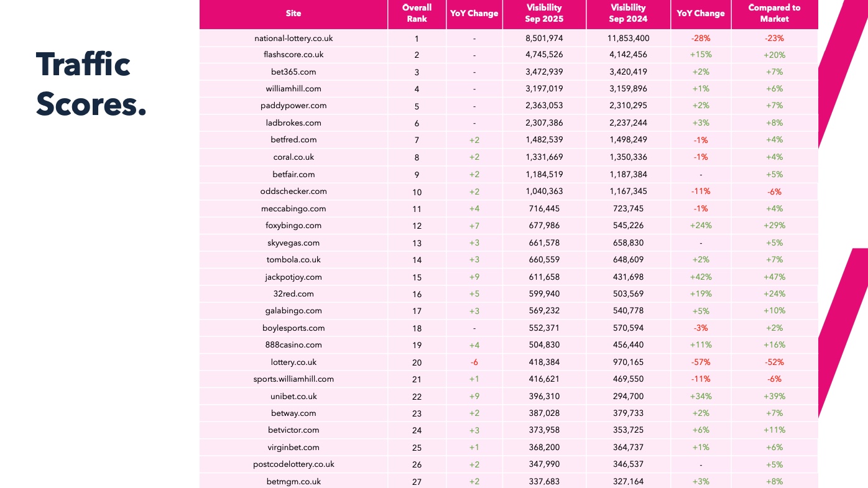Click jackpotjoy.com's +47% market comparison

(x=774, y=277)
